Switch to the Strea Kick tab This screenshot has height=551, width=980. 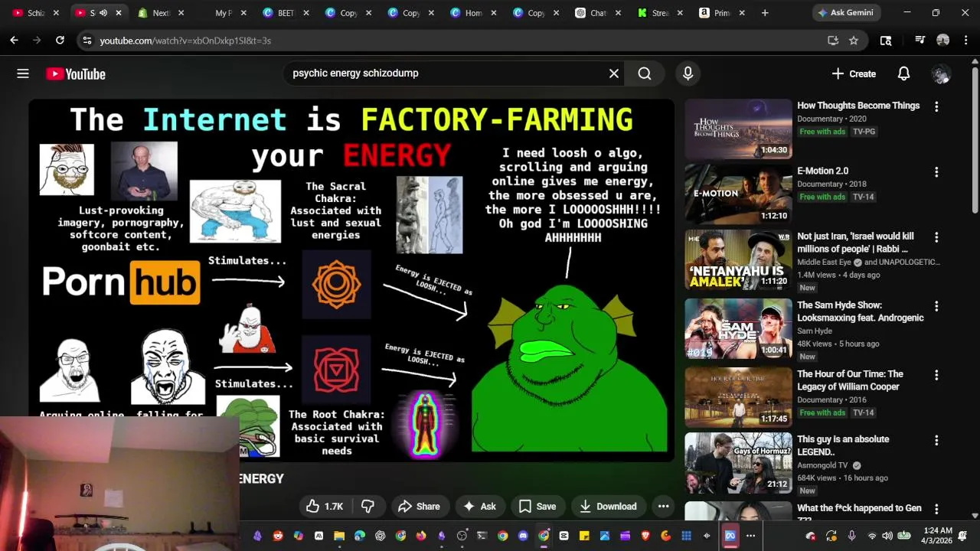pyautogui.click(x=660, y=13)
